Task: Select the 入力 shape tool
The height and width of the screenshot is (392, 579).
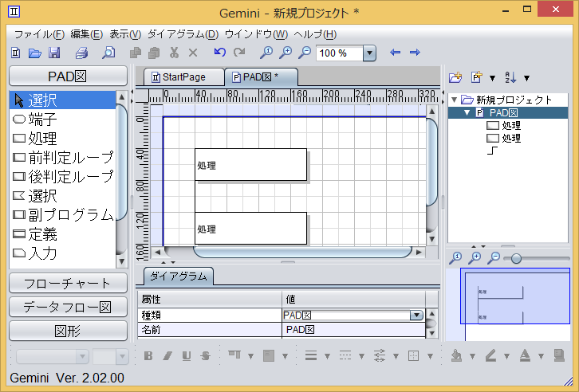Action: tap(63, 253)
